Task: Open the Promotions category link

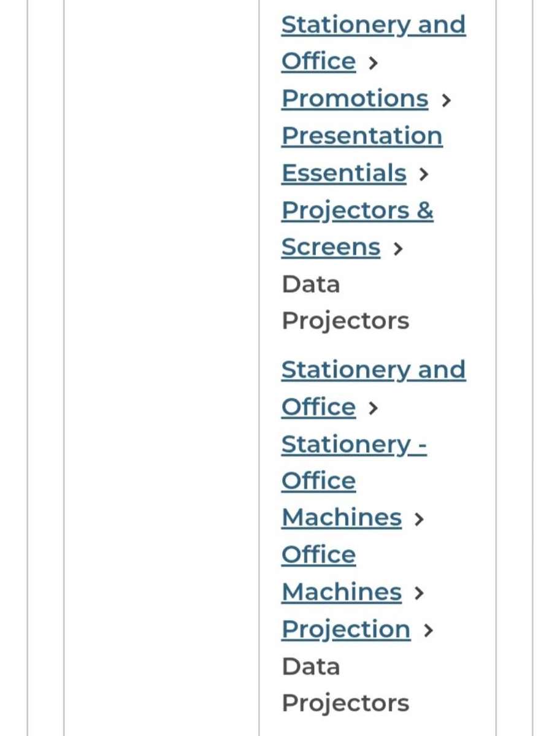Action: (x=355, y=99)
